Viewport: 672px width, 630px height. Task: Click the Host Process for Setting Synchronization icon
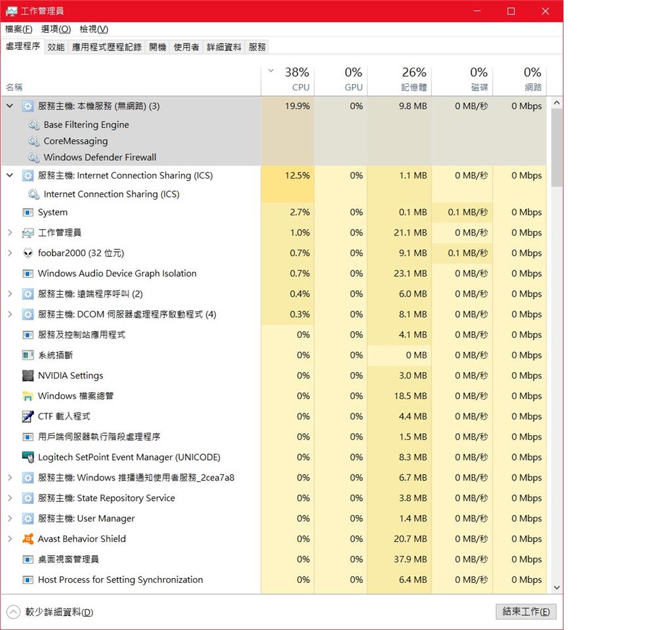click(28, 580)
